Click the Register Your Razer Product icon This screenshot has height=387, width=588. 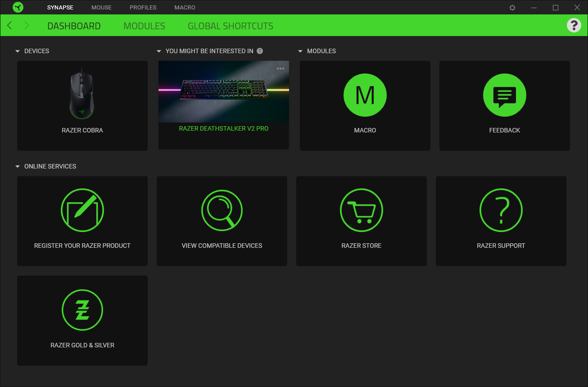pyautogui.click(x=82, y=210)
